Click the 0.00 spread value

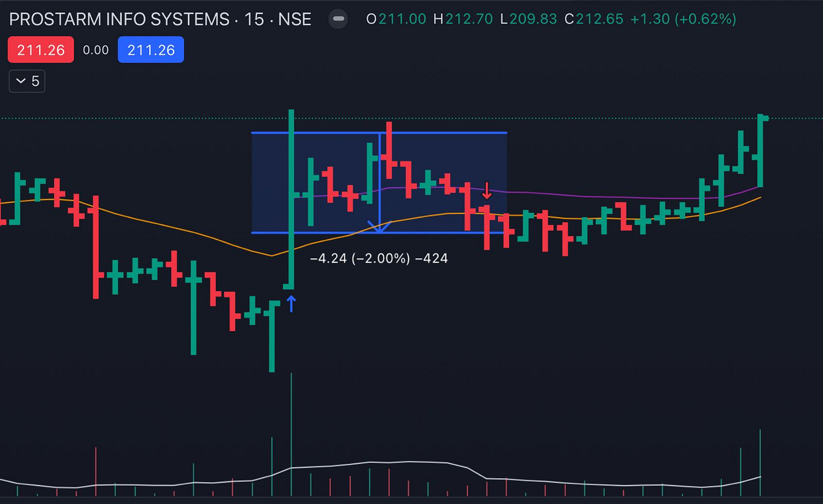pyautogui.click(x=96, y=50)
